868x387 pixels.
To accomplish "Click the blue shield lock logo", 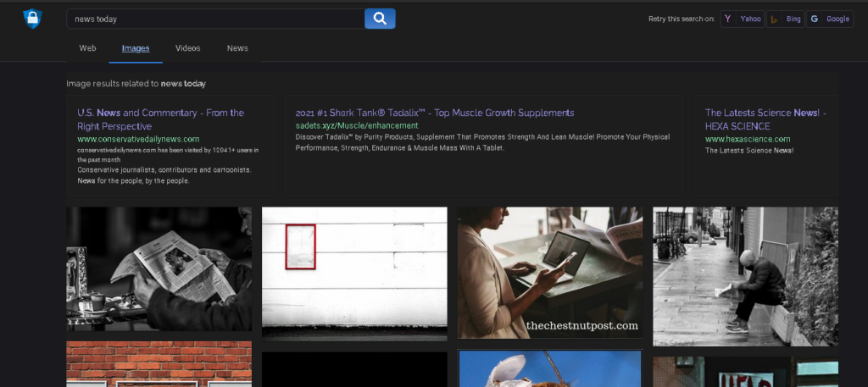I will click(33, 19).
